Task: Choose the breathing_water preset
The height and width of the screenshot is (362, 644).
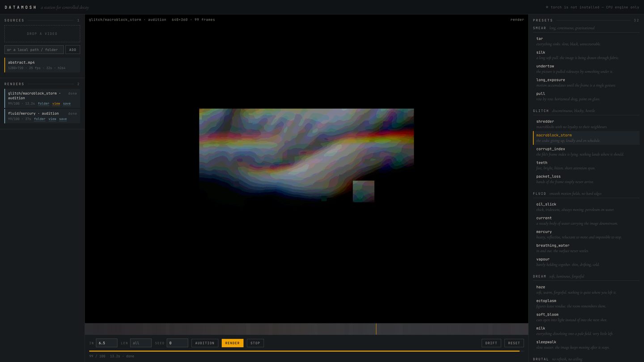Action: point(586,248)
